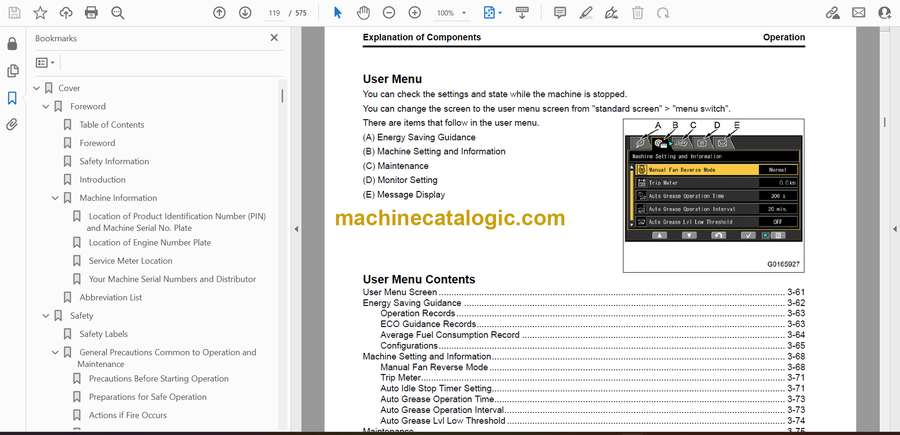900x435 pixels.
Task: Click the monitor screen figure G0165927
Action: [713, 195]
